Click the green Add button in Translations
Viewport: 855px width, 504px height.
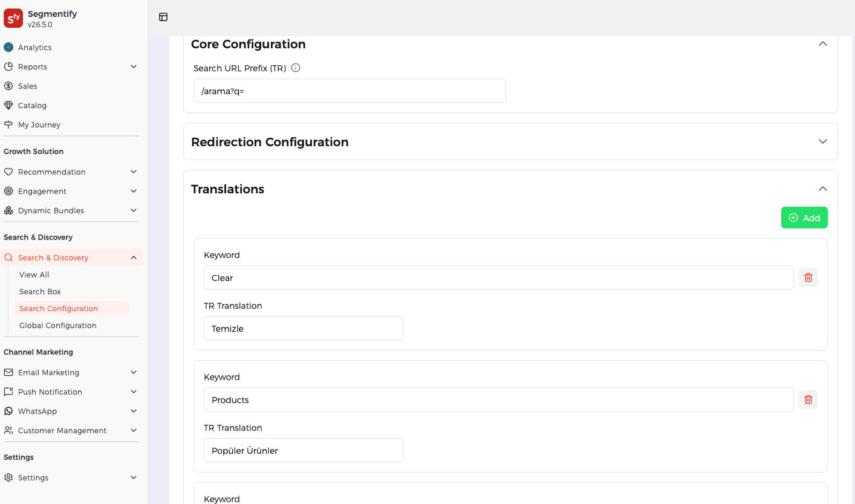[x=804, y=218]
